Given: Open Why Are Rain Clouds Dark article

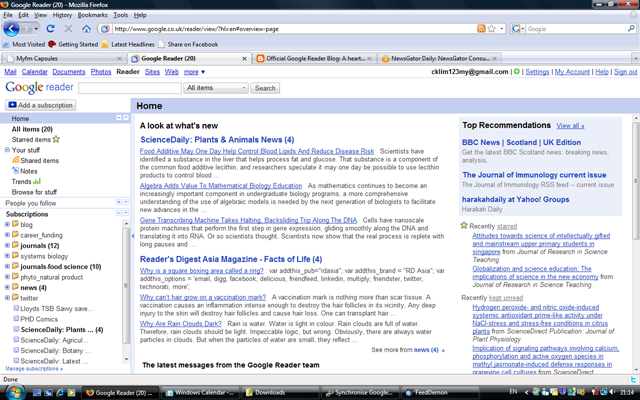Looking at the screenshot, I should point(180,323).
